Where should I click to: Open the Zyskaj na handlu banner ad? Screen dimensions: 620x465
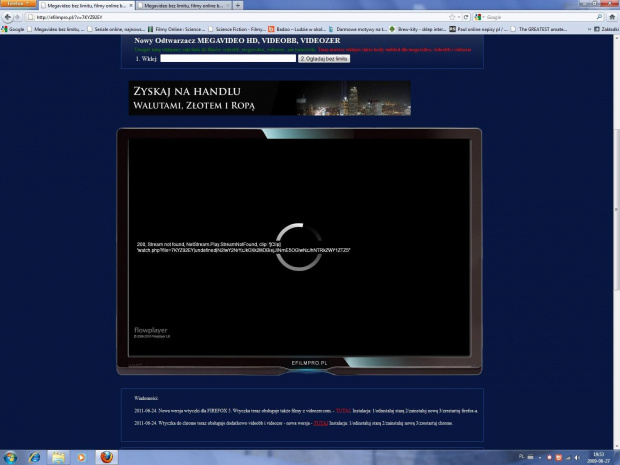(270, 98)
